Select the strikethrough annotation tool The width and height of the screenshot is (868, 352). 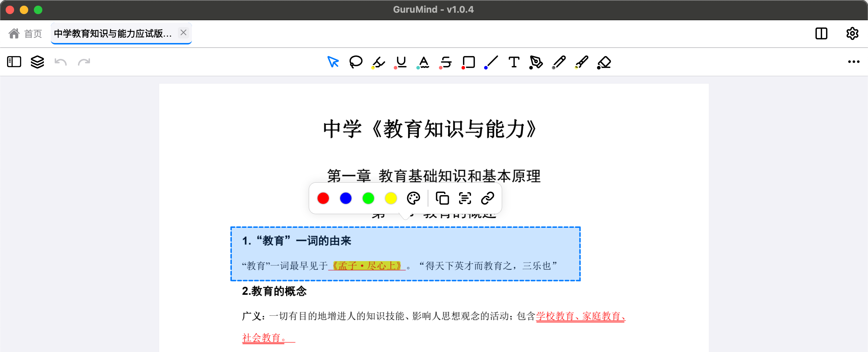coord(446,62)
